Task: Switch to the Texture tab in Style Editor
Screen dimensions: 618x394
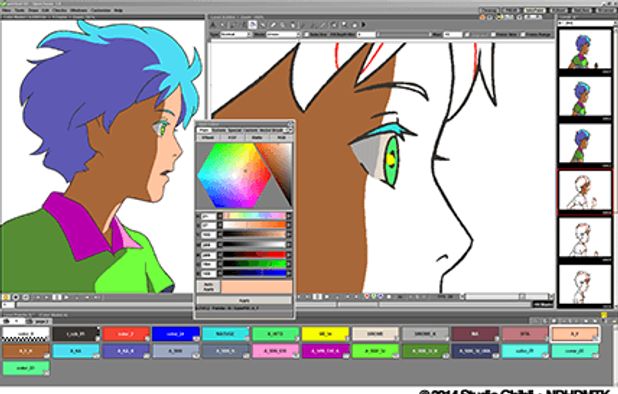Action: (x=220, y=130)
